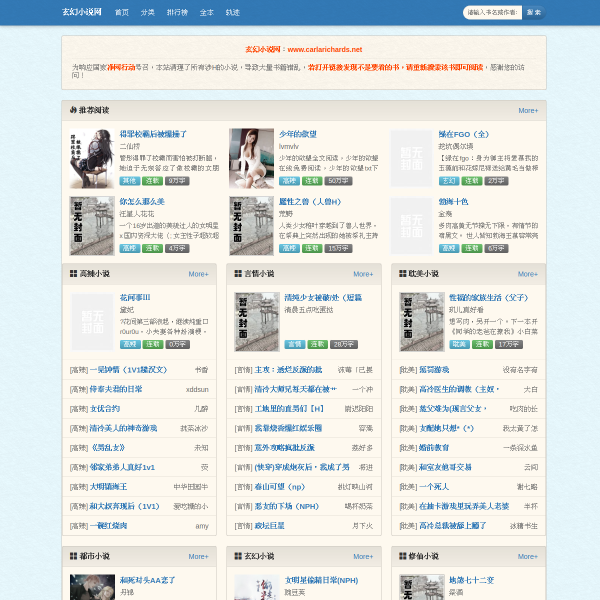The width and height of the screenshot is (600, 600).
Task: Click 玄幻 tag under 绿在FGO（全）
Action: pyautogui.click(x=449, y=181)
